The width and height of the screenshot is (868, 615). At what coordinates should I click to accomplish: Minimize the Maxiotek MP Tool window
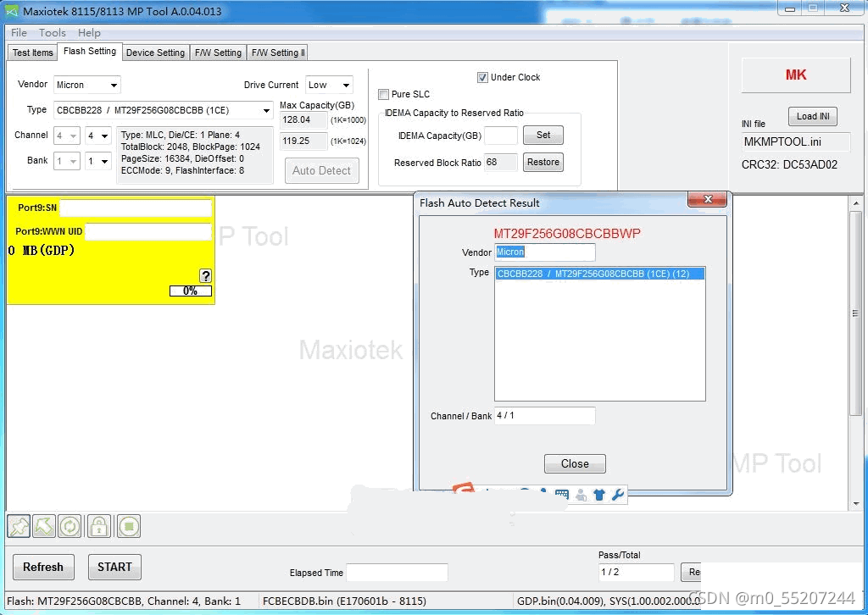tap(790, 8)
